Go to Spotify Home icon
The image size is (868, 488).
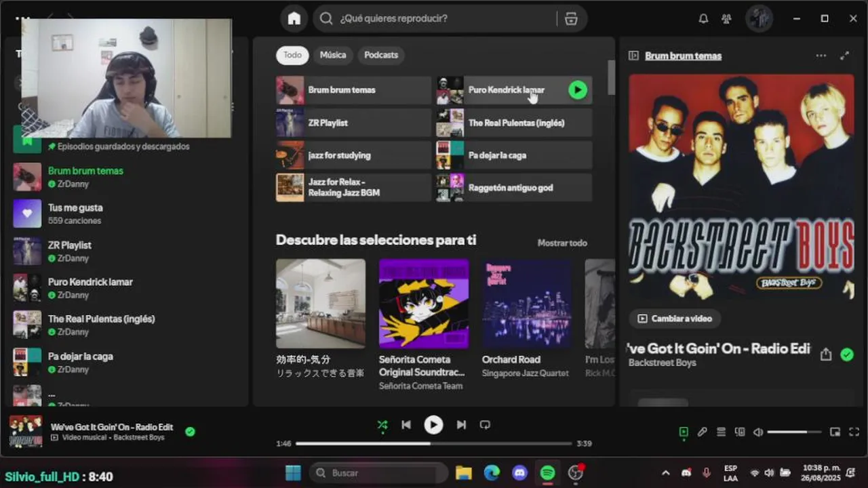click(x=294, y=18)
